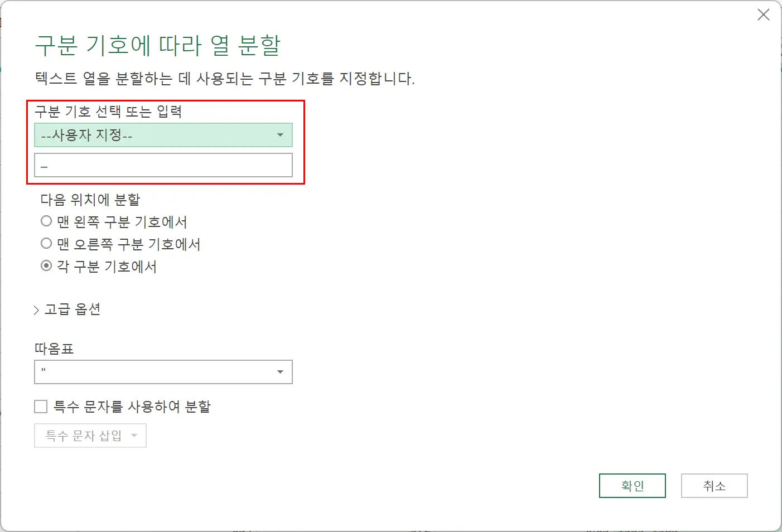The width and height of the screenshot is (782, 532).
Task: Collapse the 고급 옵션 disclosure triangle
Action: tap(36, 309)
